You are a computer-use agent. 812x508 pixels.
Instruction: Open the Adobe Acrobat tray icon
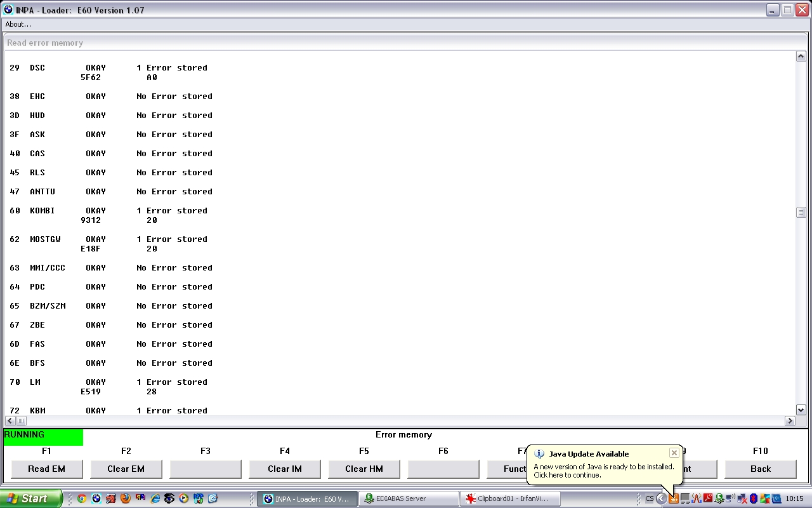pyautogui.click(x=708, y=498)
